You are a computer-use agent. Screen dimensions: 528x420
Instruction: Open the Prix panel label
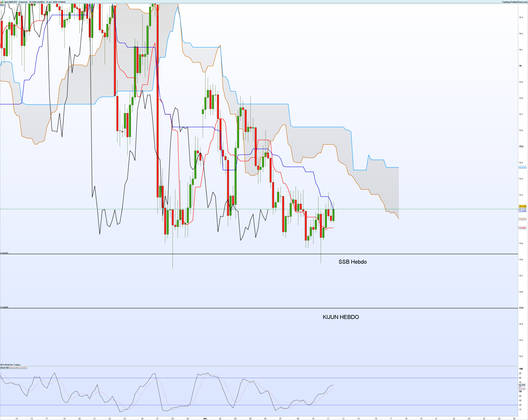point(2,5)
